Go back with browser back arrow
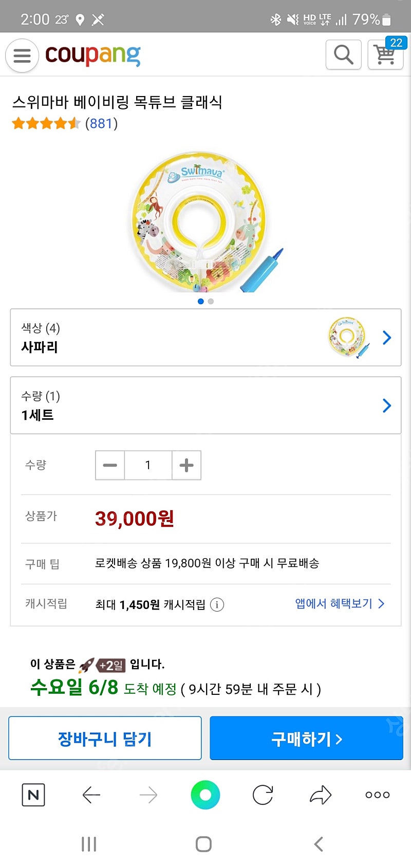 [91, 795]
